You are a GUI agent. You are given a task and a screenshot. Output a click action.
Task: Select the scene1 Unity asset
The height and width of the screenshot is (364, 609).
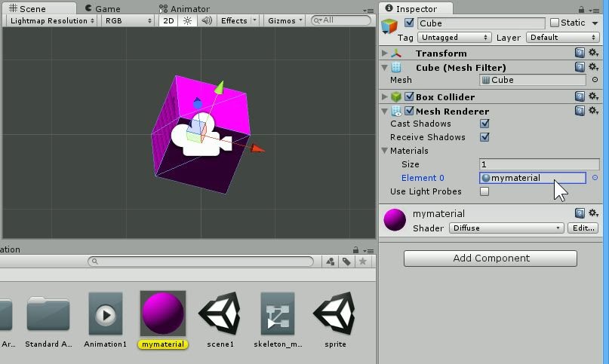click(x=220, y=314)
